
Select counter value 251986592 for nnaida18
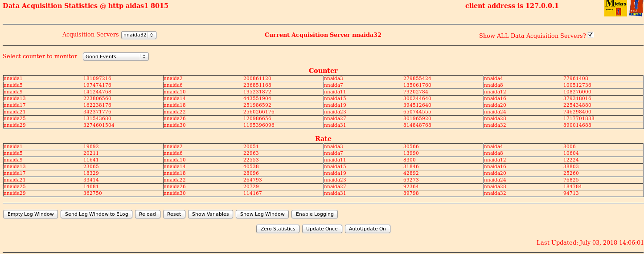click(x=257, y=105)
